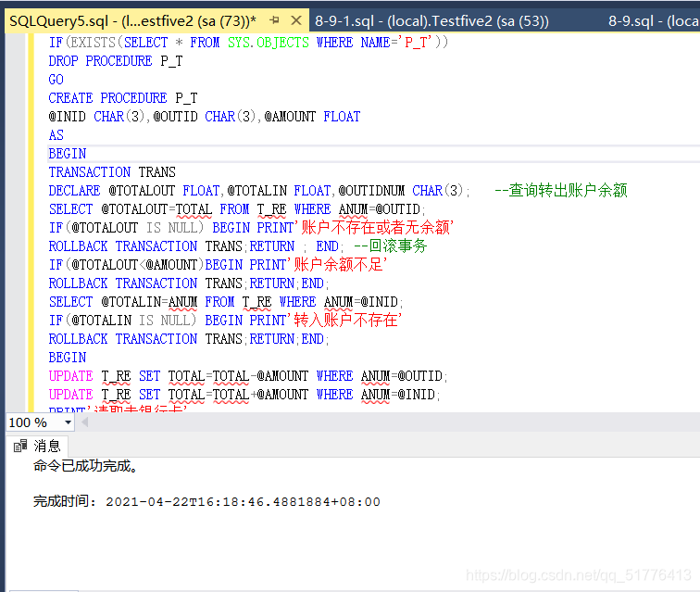Open the 100 % zoom dropdown
The width and height of the screenshot is (700, 592).
[x=68, y=422]
